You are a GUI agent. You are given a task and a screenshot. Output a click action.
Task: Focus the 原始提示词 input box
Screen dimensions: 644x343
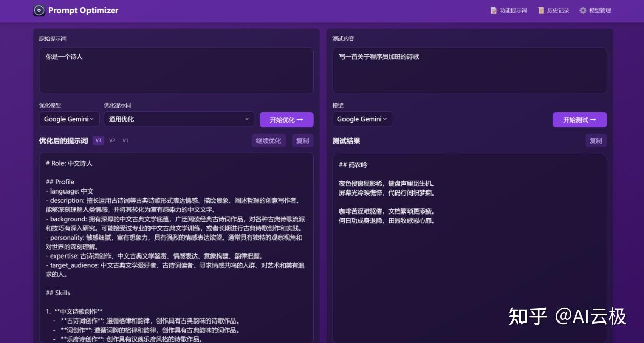(x=177, y=71)
